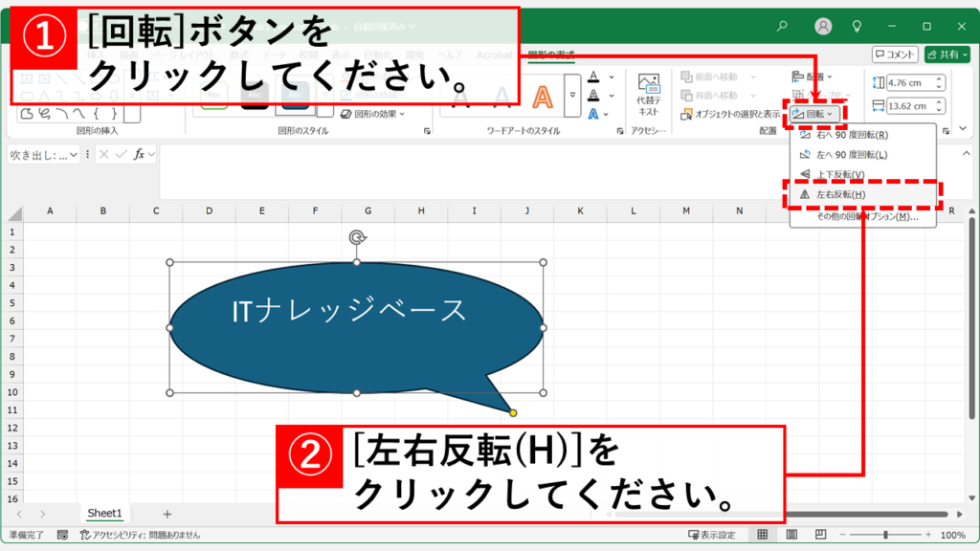Switch to Page Layout view in status bar
980x551 pixels.
point(791,535)
